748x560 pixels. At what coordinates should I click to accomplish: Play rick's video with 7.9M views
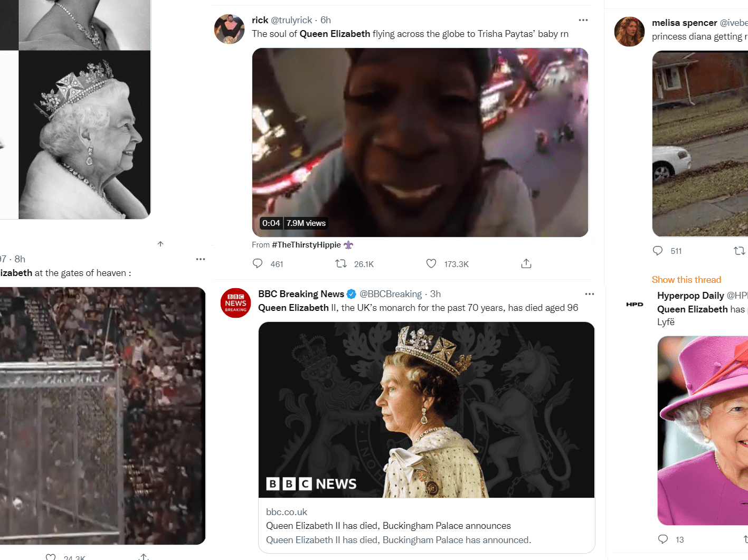[x=420, y=143]
